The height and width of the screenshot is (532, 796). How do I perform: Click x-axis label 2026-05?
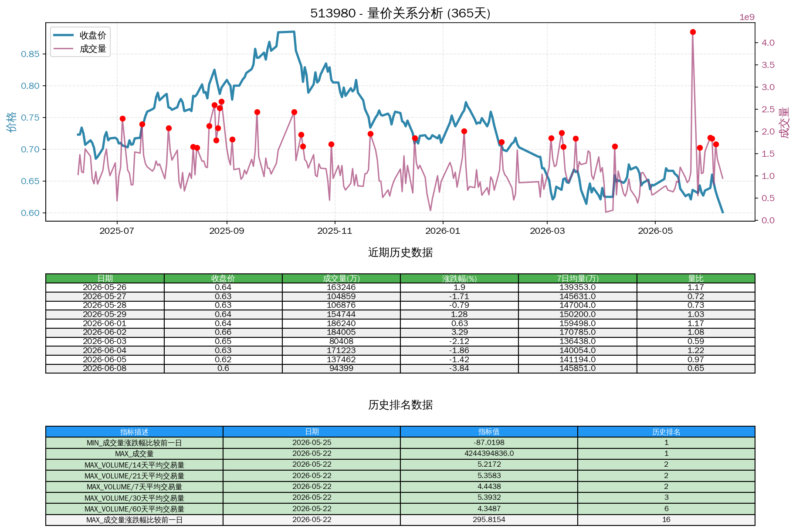(x=655, y=231)
